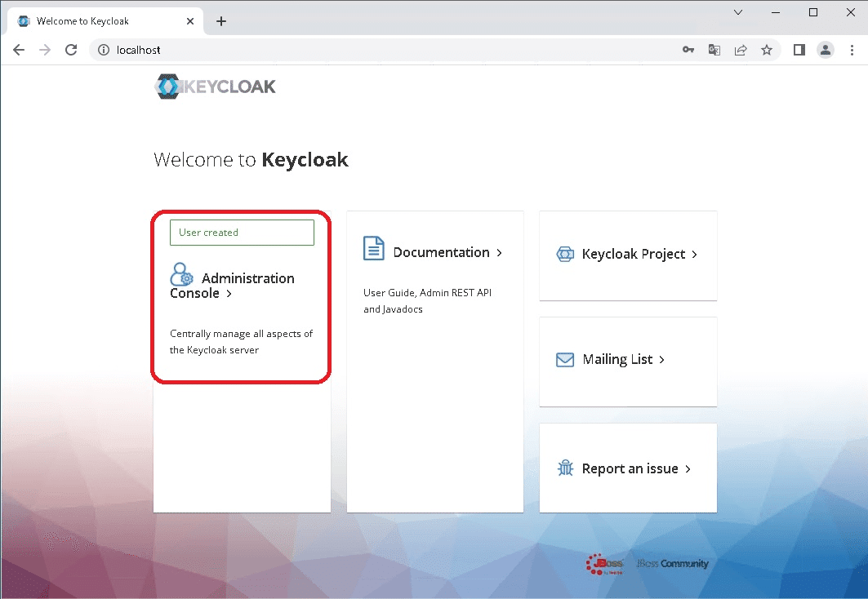Screen dimensions: 868x599
Task: Click the share page icon
Action: click(740, 50)
